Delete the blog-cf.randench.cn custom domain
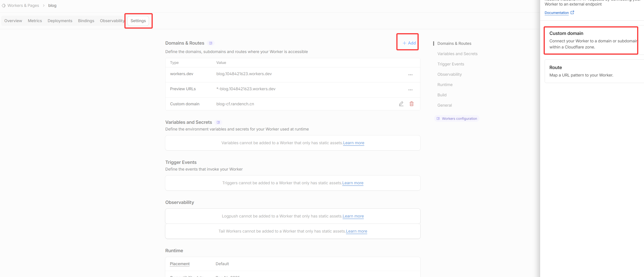Image resolution: width=644 pixels, height=277 pixels. (x=411, y=104)
